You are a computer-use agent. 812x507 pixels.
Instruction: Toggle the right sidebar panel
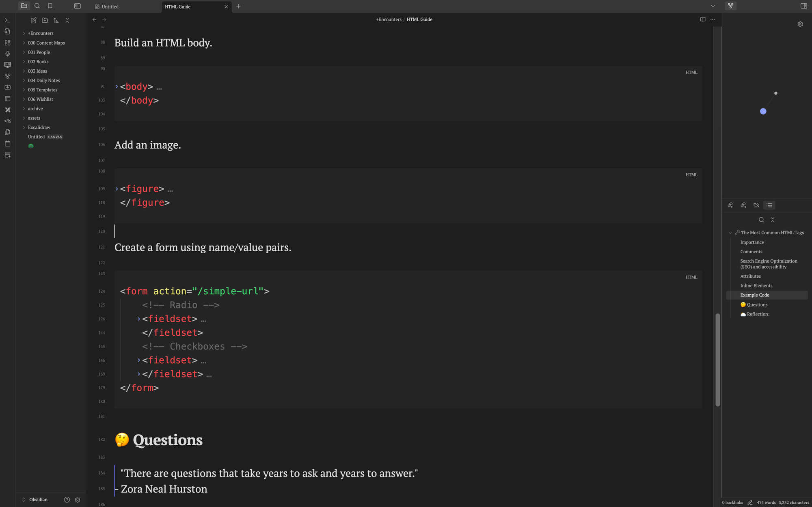[803, 6]
